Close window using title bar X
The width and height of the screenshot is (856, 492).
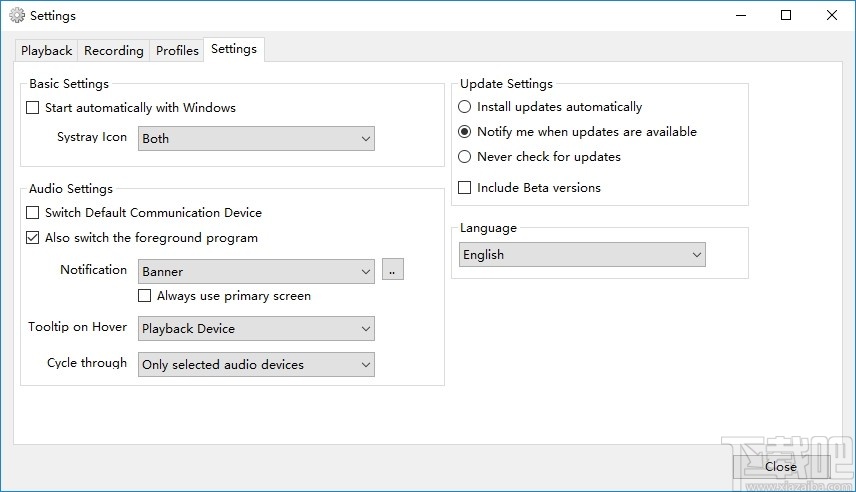pos(832,16)
